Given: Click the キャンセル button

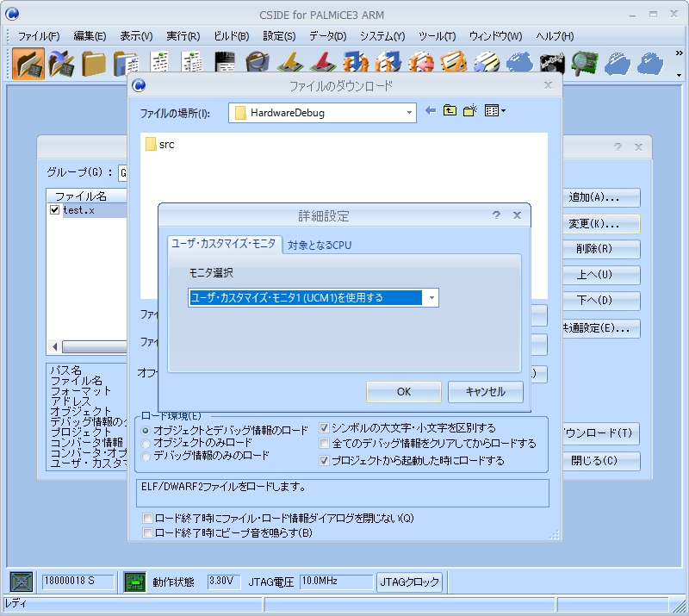Looking at the screenshot, I should coord(485,392).
